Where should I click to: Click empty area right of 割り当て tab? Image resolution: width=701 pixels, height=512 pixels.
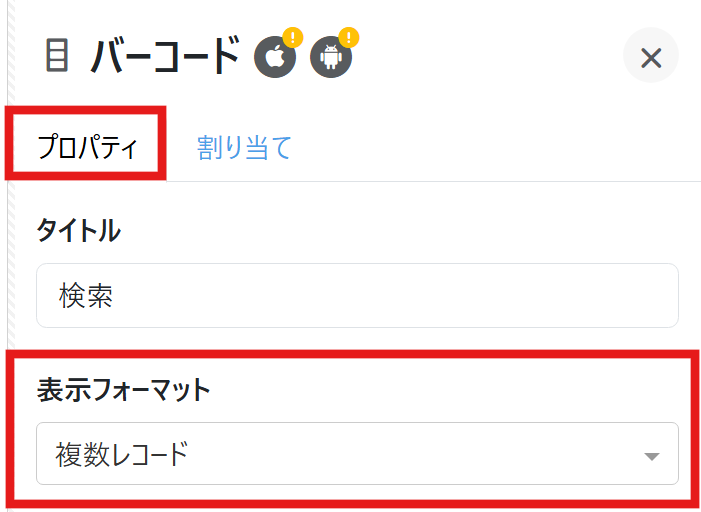click(x=480, y=147)
